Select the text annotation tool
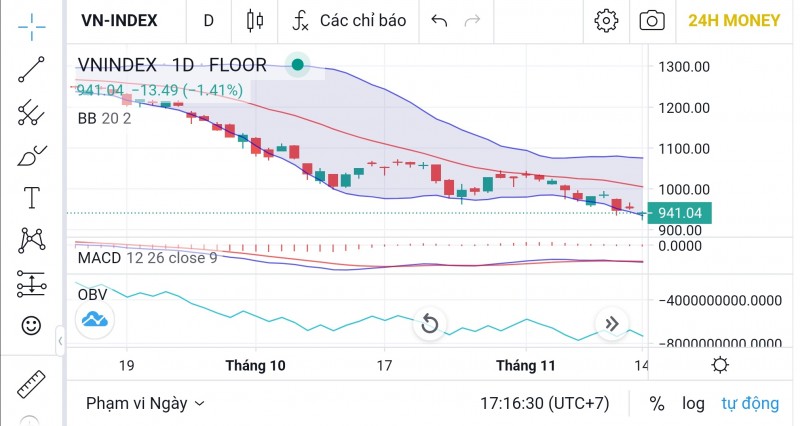 pyautogui.click(x=32, y=198)
